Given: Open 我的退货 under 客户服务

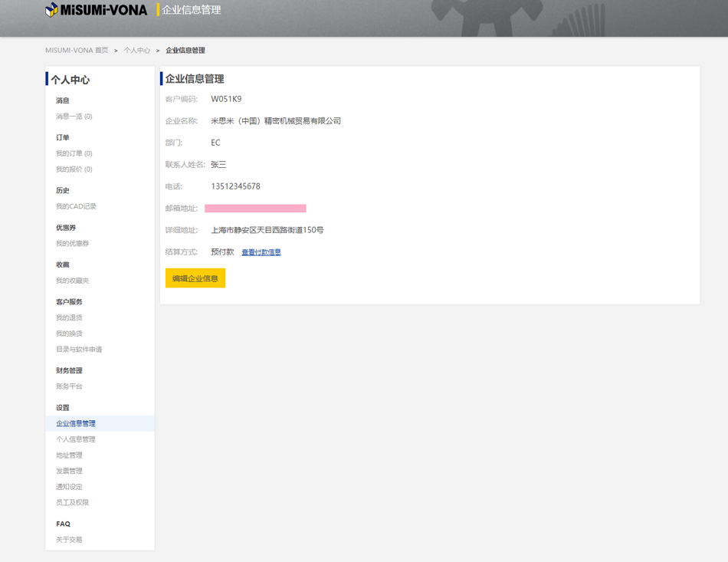Looking at the screenshot, I should (69, 317).
